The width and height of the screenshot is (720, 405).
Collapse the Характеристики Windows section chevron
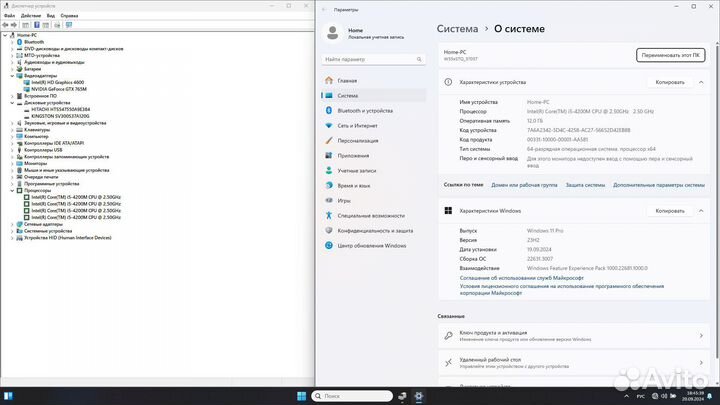[x=701, y=211]
